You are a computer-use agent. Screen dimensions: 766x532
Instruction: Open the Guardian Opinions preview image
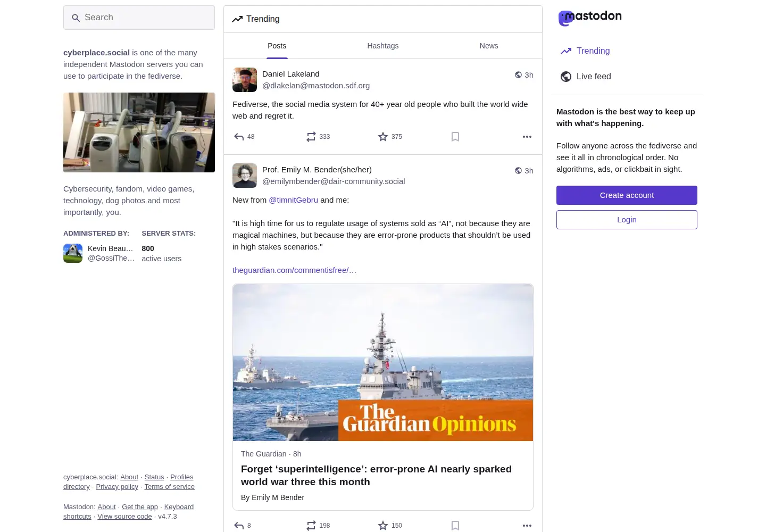click(x=383, y=362)
